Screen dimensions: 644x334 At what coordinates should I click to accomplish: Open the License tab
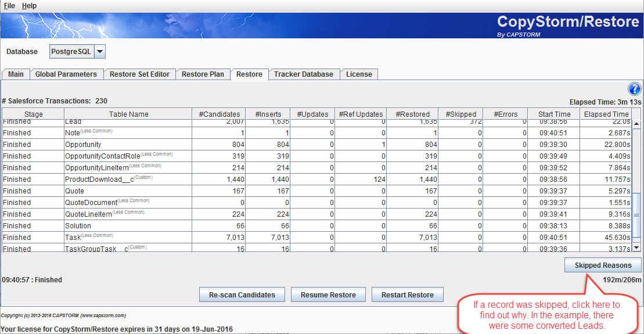(x=359, y=74)
